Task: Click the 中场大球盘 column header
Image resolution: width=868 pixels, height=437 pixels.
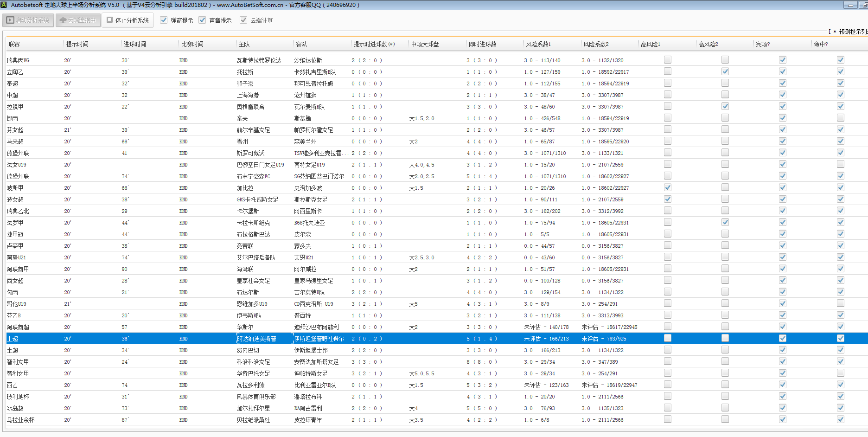Action: (425, 44)
